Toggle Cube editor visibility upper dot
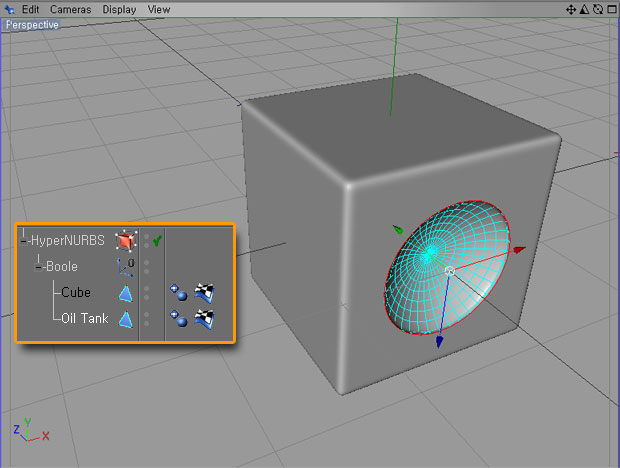Screen dimensions: 620x468 point(146,289)
